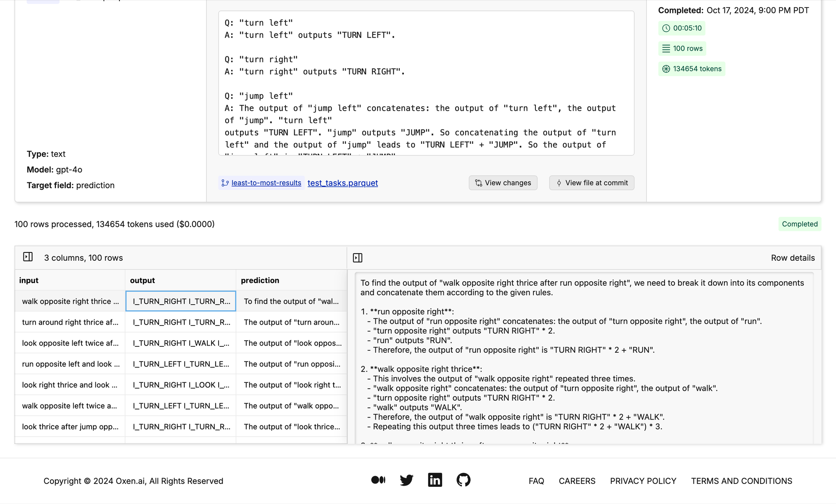This screenshot has height=504, width=836.
Task: Select the prediction column header
Action: click(260, 280)
